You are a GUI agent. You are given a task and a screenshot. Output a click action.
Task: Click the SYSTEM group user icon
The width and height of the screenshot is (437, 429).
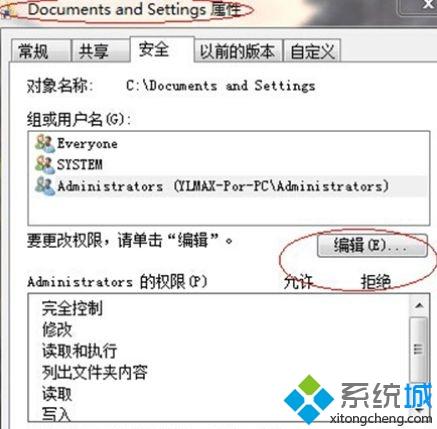pos(45,164)
